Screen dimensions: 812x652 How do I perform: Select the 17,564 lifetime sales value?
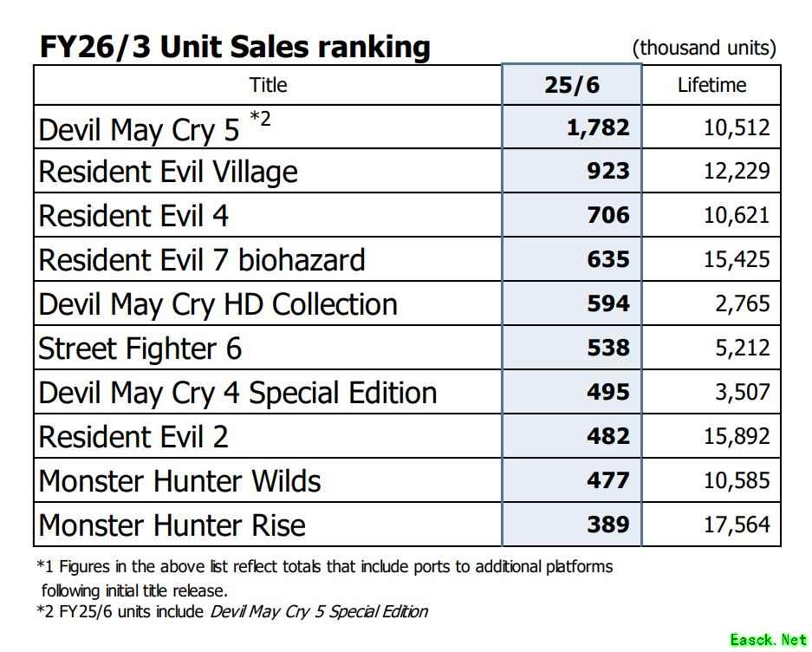736,525
